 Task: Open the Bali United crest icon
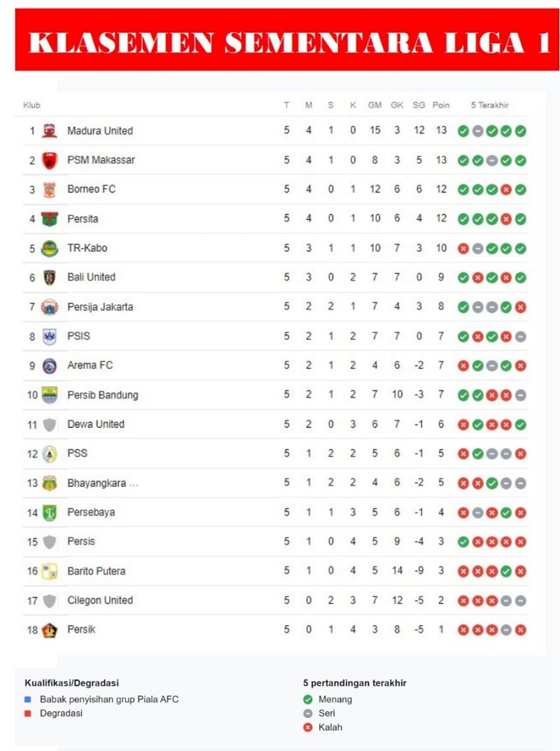click(x=49, y=277)
